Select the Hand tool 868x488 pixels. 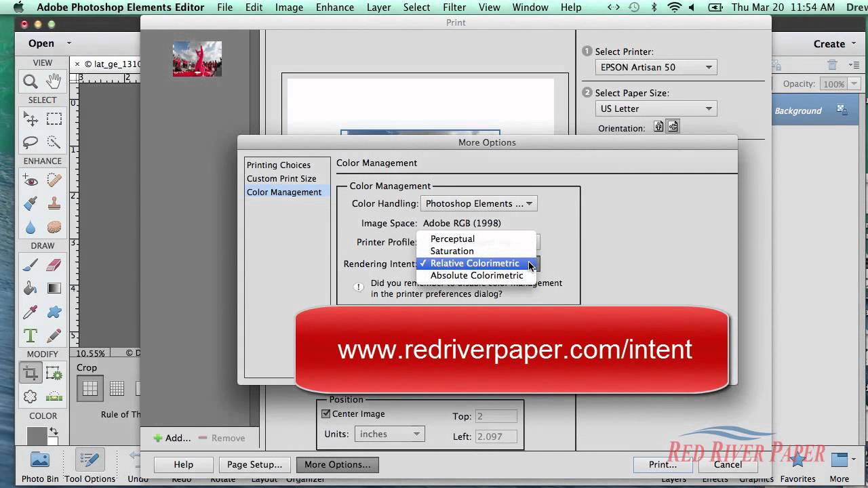pos(54,82)
